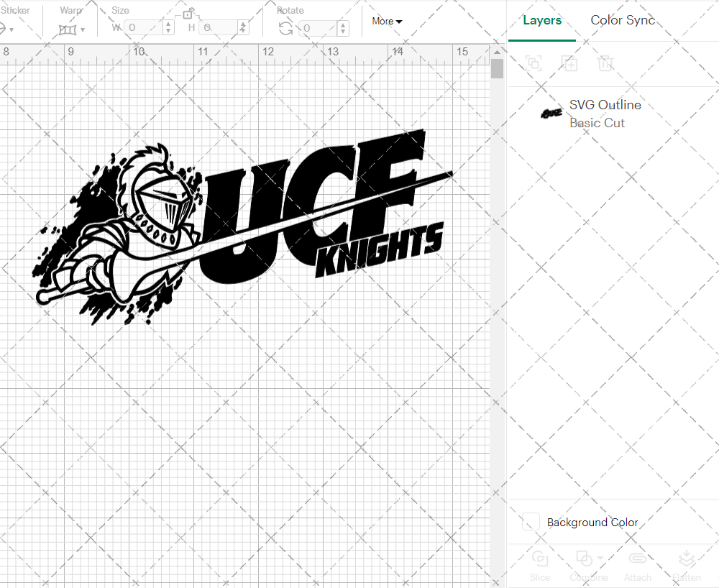The height and width of the screenshot is (588, 719).
Task: Click the delete layer trash icon
Action: 606,63
